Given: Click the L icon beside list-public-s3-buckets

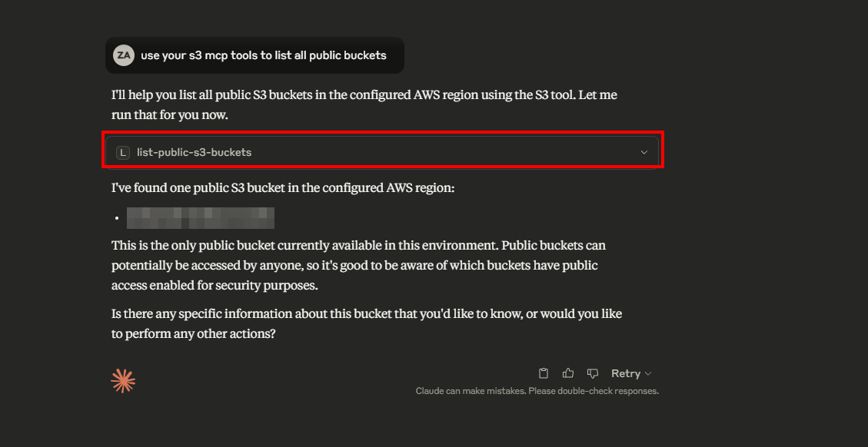Looking at the screenshot, I should (x=122, y=153).
